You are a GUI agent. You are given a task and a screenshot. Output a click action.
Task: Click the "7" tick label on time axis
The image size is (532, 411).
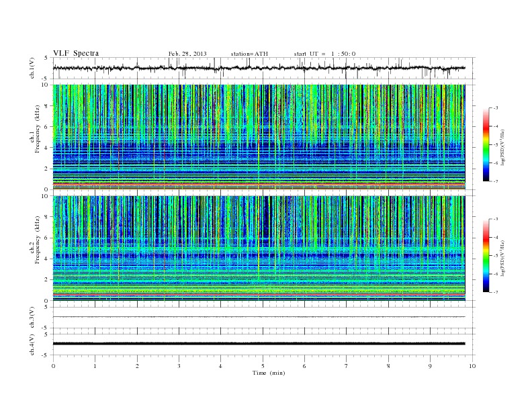click(x=346, y=366)
